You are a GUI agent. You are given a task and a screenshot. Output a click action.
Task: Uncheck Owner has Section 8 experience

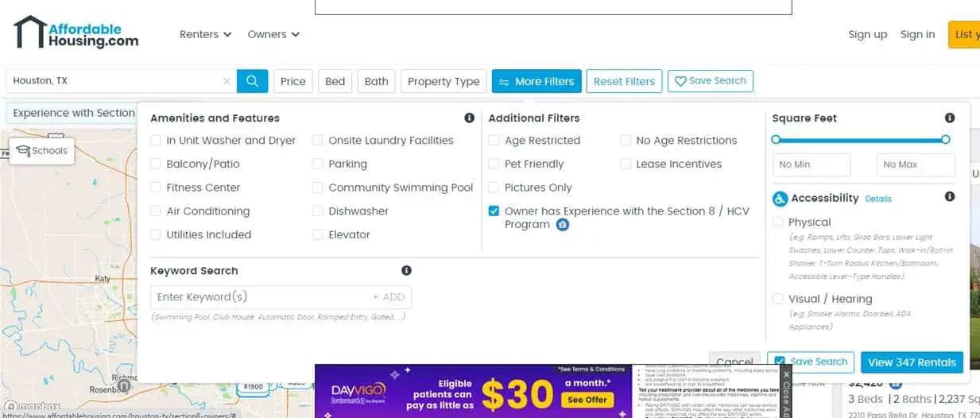494,211
